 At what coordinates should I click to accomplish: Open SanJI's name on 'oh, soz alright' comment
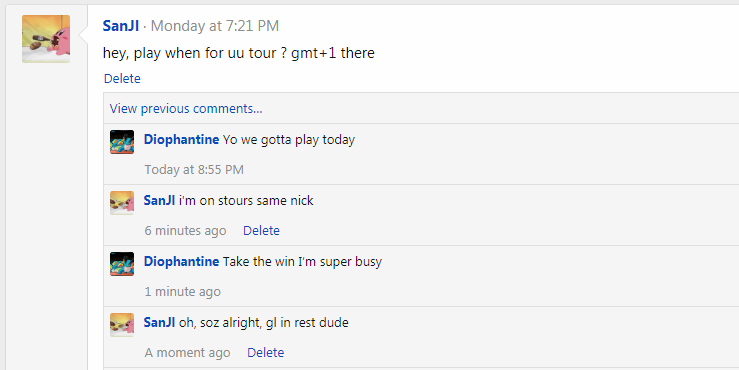coord(159,322)
